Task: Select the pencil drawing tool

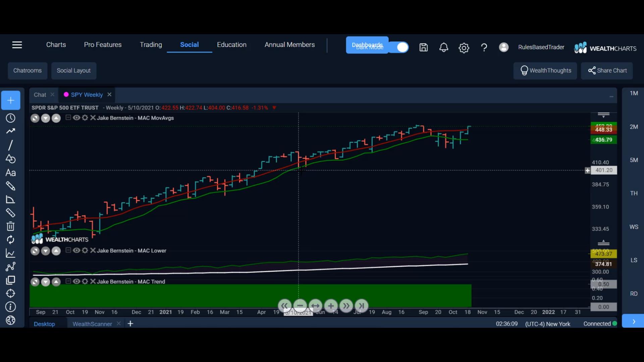Action: pos(11,186)
